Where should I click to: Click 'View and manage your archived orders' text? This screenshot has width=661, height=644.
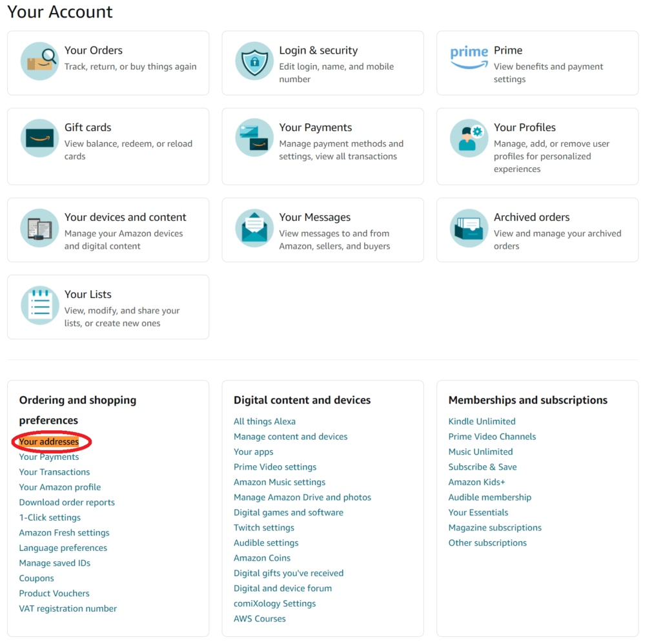[557, 240]
